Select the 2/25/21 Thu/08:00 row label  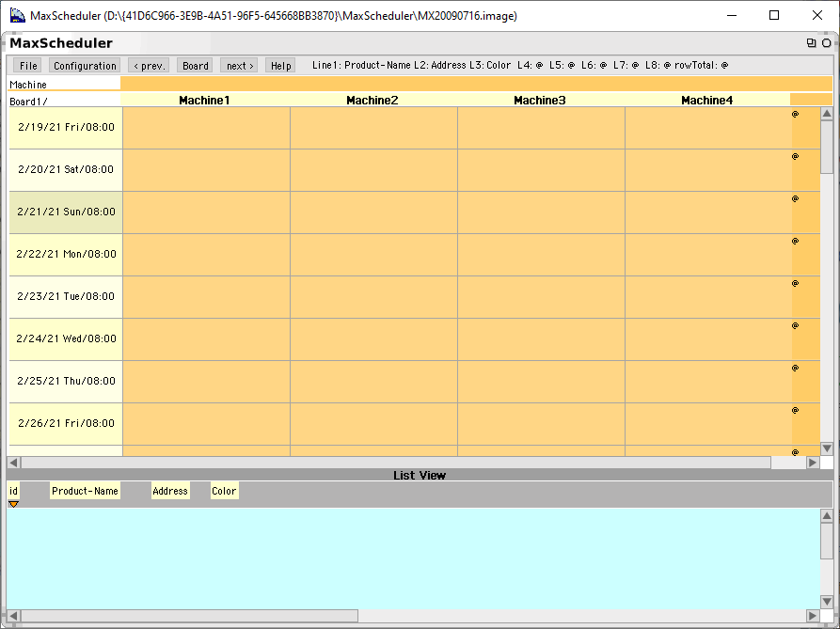66,381
